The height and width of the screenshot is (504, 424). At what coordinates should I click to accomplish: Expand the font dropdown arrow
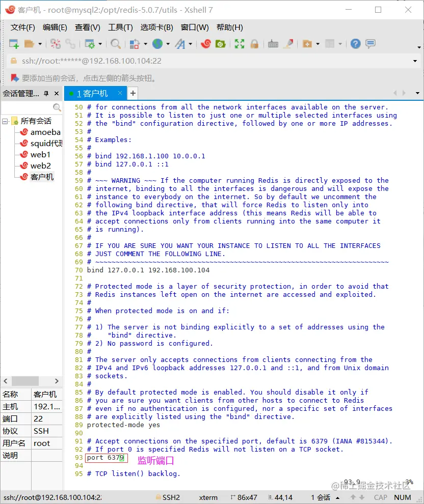tap(191, 44)
